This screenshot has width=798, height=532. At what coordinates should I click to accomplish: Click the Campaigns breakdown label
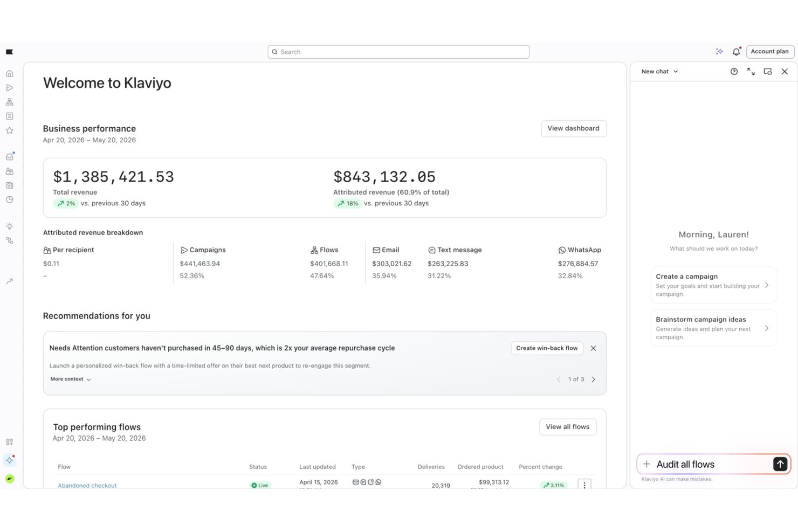coord(203,250)
